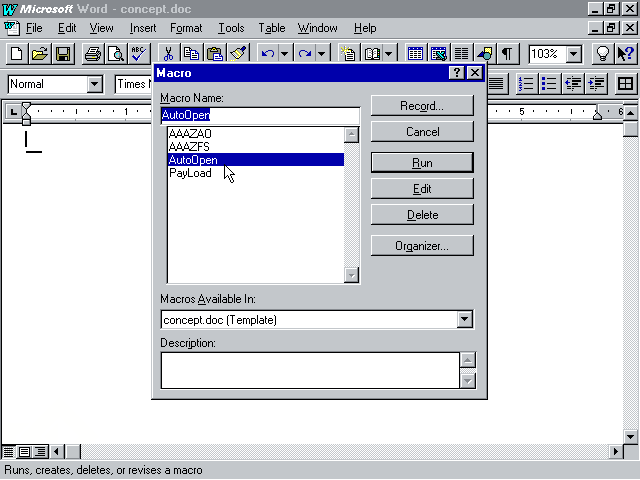Cancel the Macro dialog
Image resolution: width=640 pixels, height=480 pixels.
422,132
